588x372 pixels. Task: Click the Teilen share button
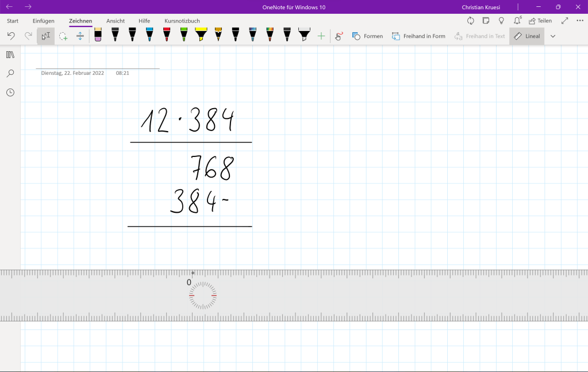(540, 21)
